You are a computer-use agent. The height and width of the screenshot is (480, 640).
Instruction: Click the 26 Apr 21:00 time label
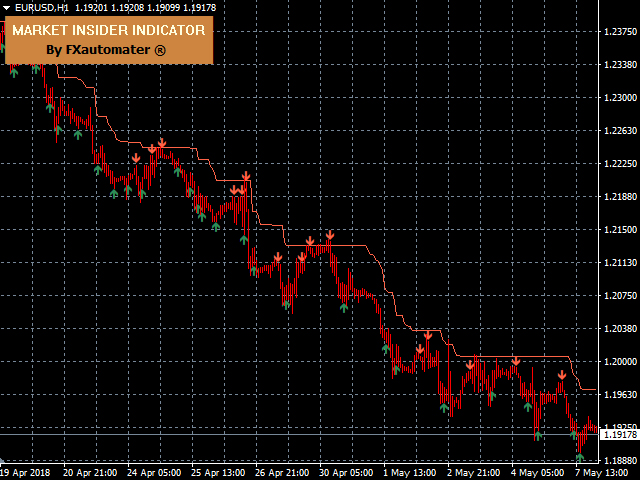[x=282, y=473]
